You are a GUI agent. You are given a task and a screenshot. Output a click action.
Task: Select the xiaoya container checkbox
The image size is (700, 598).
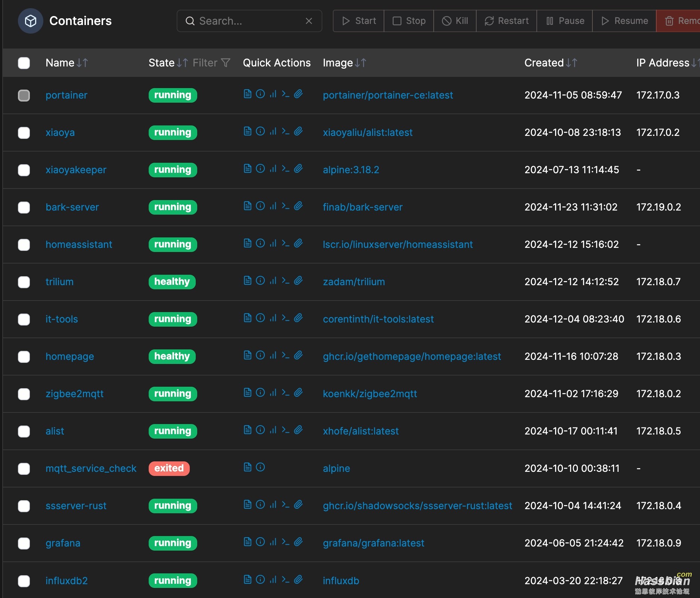pos(24,133)
